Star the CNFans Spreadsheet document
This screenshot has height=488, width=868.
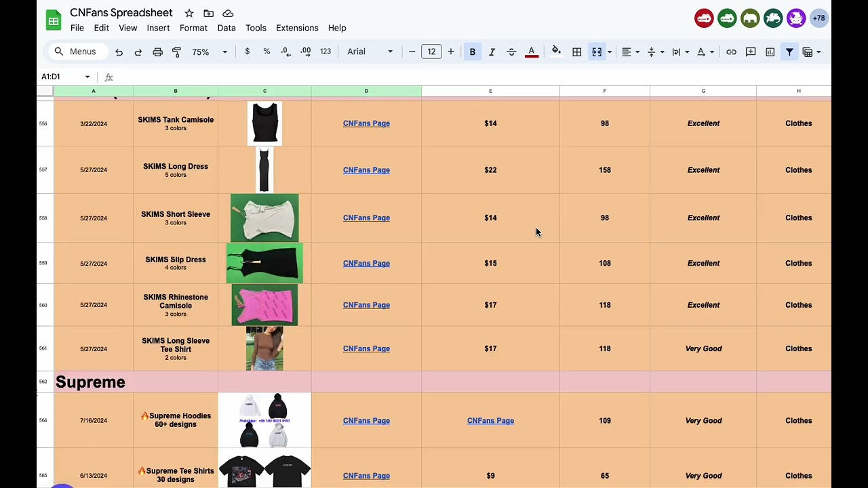[189, 13]
